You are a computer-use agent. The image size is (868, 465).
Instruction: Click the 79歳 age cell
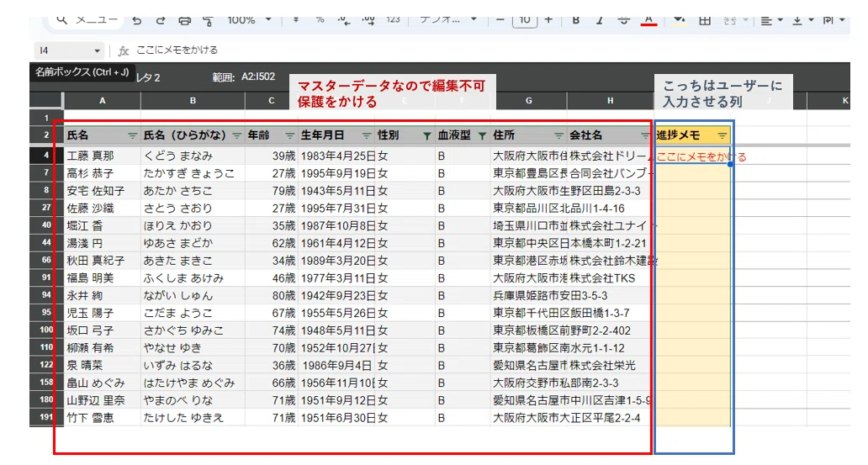[271, 191]
